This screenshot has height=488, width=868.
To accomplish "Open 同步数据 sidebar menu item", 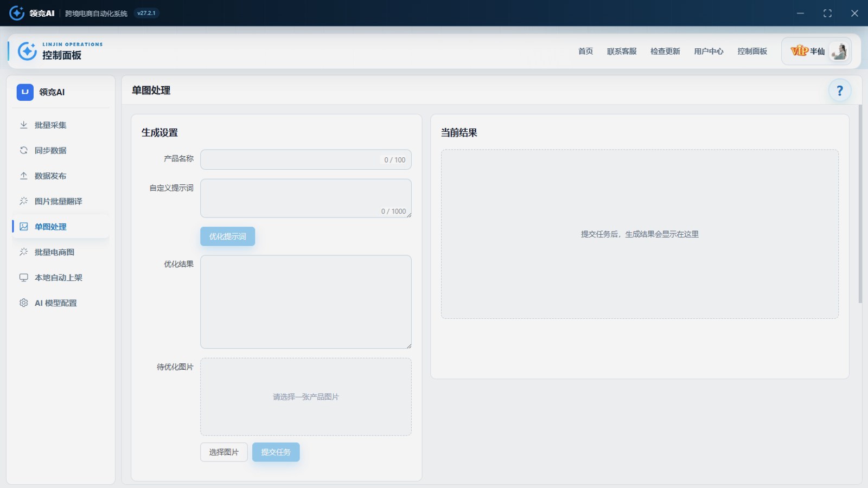I will (x=61, y=150).
